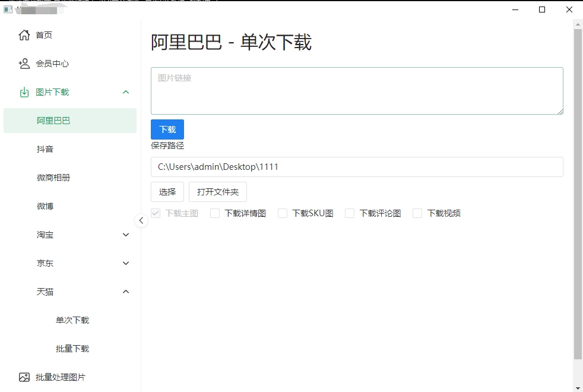
Task: Click the blue 下载 button
Action: (x=167, y=129)
